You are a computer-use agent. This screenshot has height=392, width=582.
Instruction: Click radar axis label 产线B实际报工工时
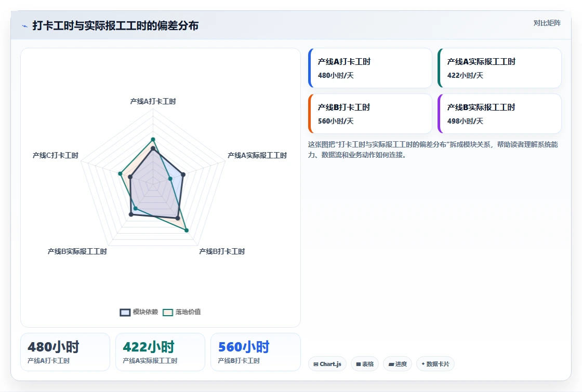pos(77,251)
